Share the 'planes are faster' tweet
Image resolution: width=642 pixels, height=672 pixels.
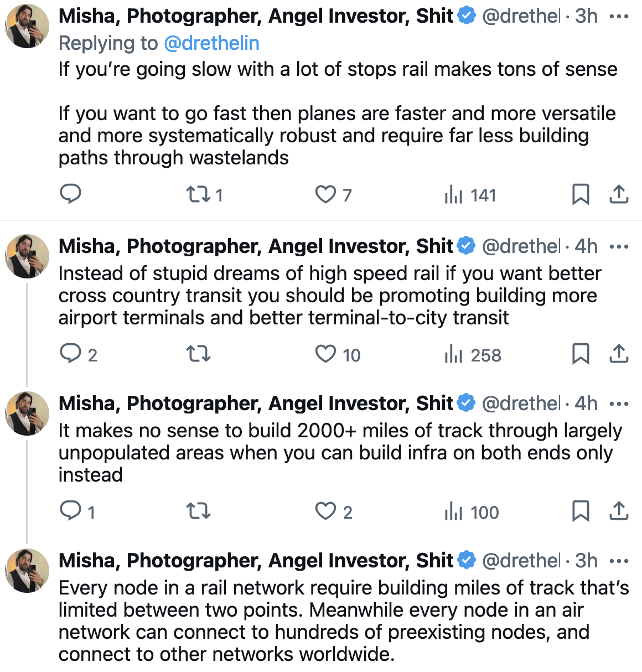click(619, 194)
